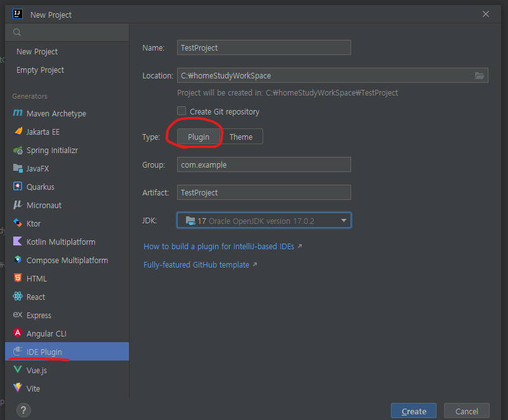Click the Compose Multiplatform icon
Image resolution: width=508 pixels, height=420 pixels.
tap(18, 260)
